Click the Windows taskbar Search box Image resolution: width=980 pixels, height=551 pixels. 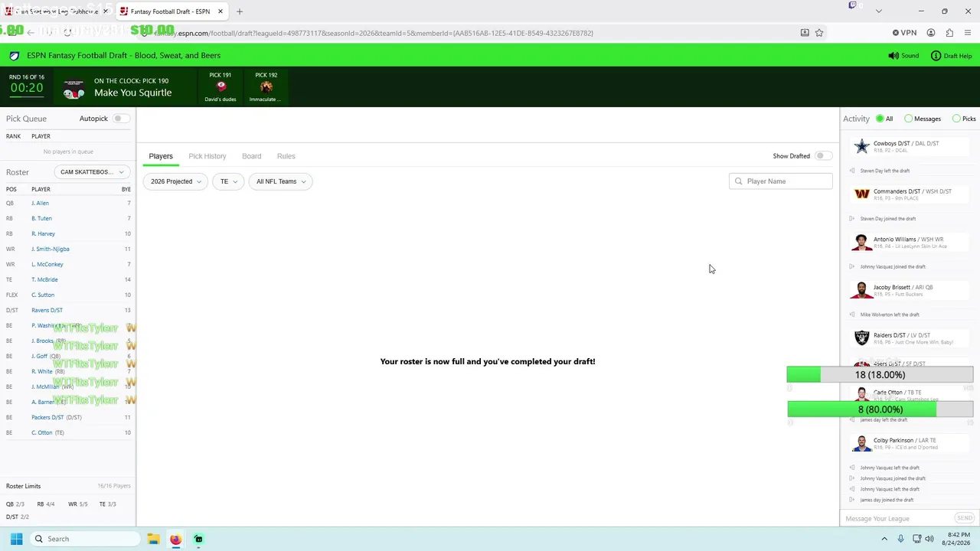click(x=84, y=539)
